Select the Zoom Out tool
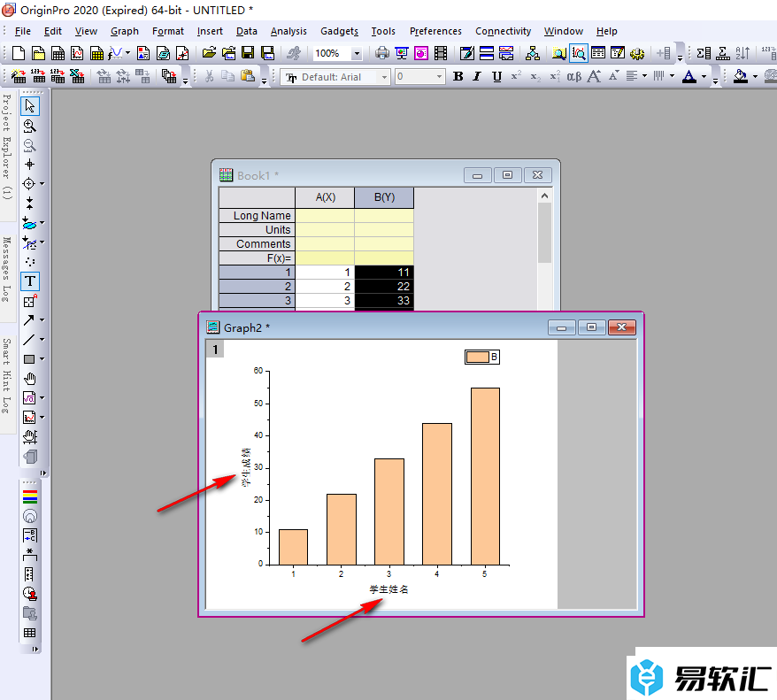Screen dimensions: 777x700 point(30,145)
